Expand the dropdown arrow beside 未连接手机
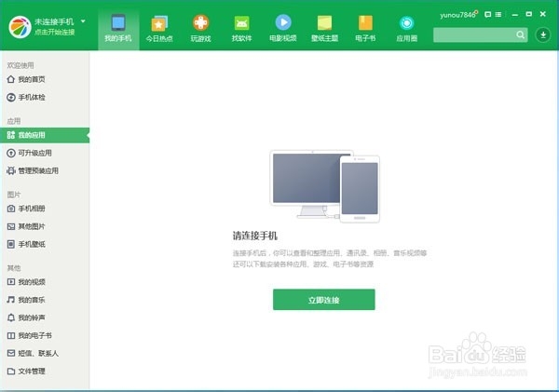 pyautogui.click(x=83, y=21)
